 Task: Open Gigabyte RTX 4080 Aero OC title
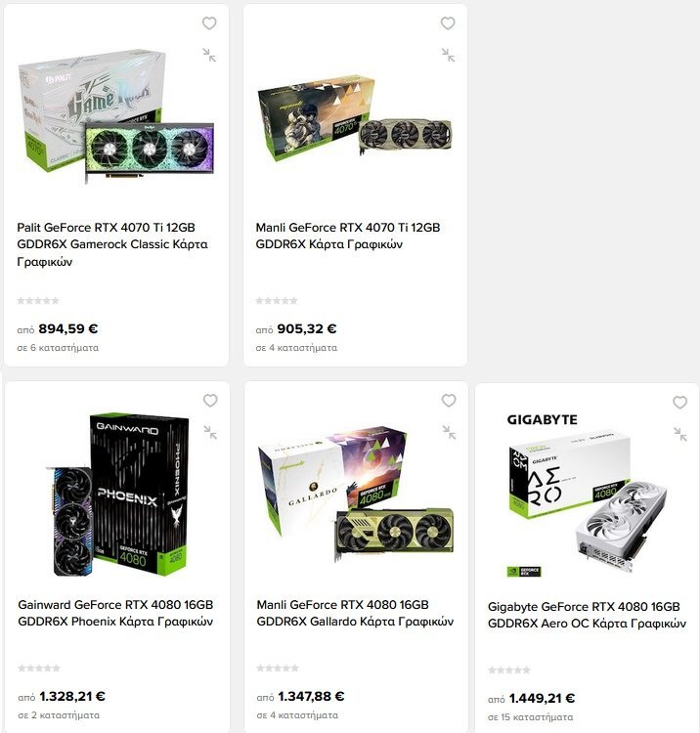pos(587,615)
